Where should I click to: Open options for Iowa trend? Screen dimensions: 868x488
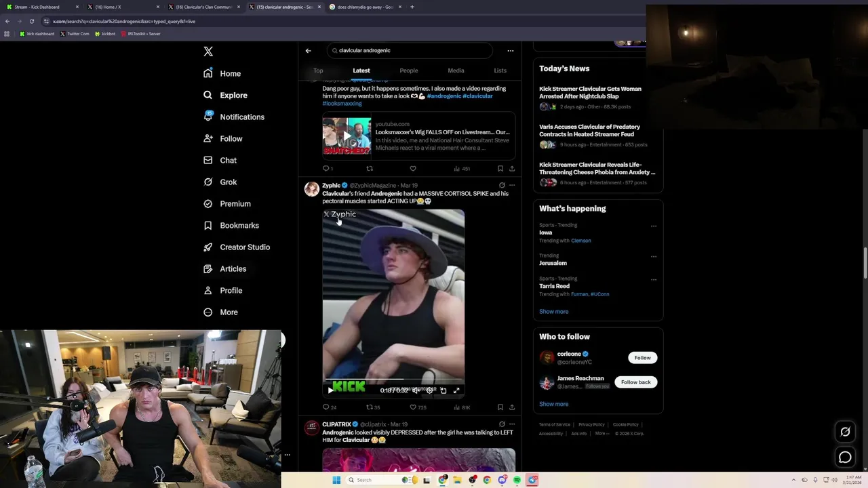point(654,226)
